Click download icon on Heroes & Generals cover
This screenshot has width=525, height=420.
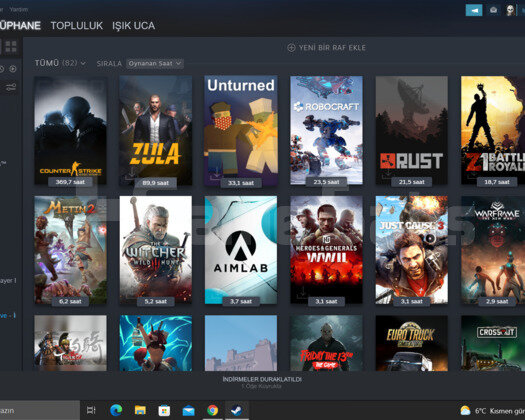(x=302, y=294)
